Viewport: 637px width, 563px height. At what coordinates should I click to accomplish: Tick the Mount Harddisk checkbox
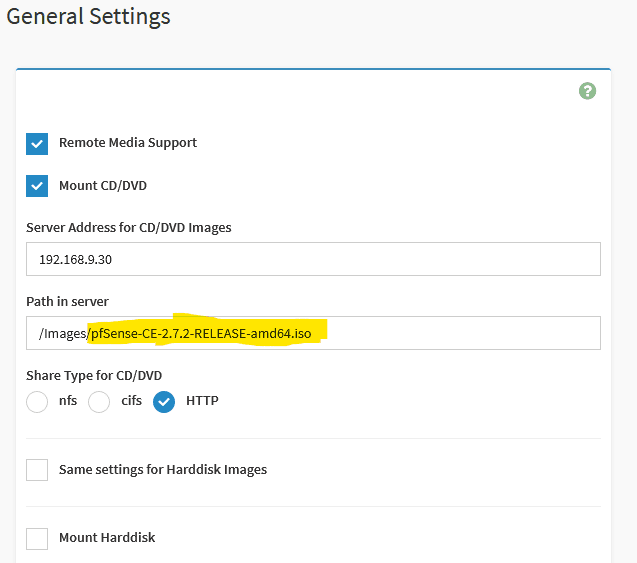(37, 538)
